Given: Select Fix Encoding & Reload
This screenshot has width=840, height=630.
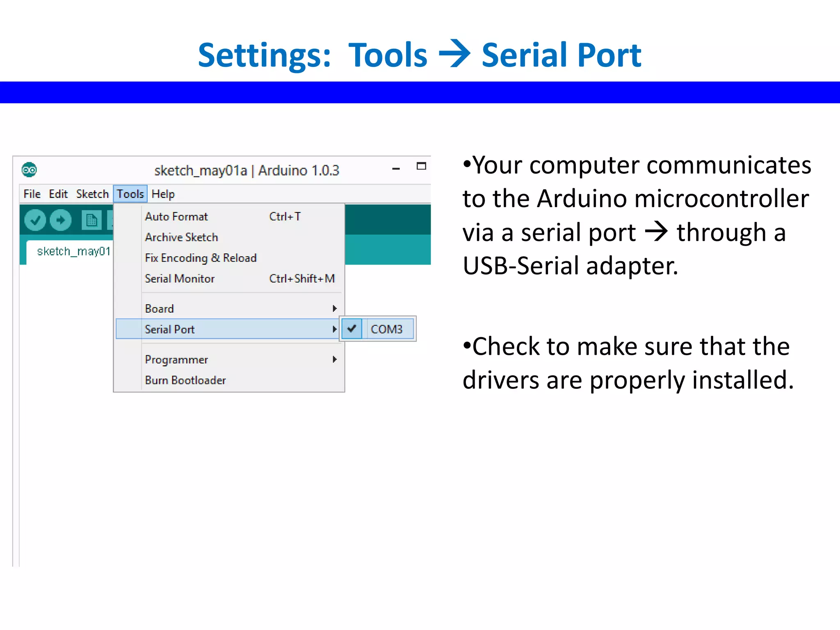Looking at the screenshot, I should 201,258.
